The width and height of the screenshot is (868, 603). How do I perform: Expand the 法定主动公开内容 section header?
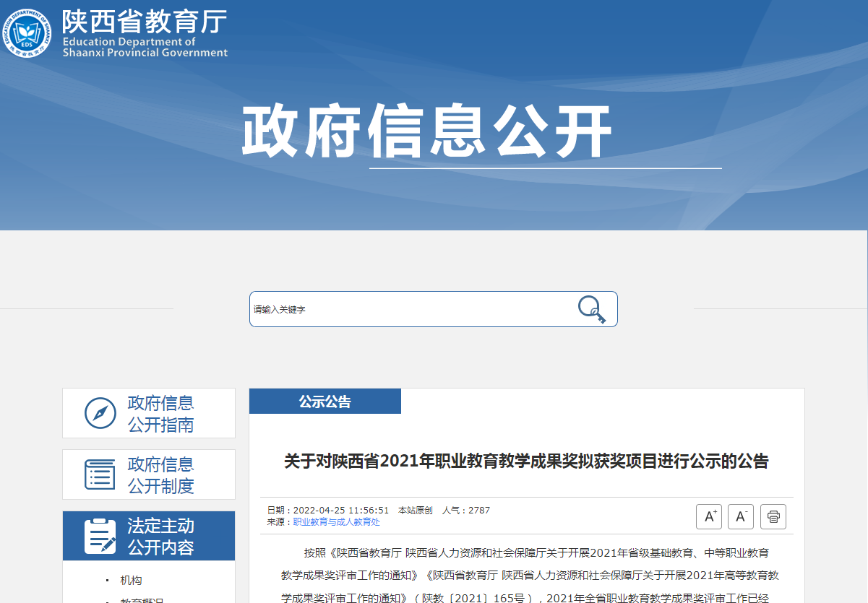[x=160, y=536]
